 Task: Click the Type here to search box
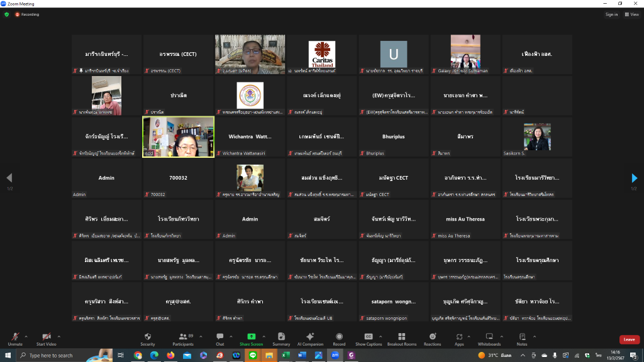coord(64,356)
